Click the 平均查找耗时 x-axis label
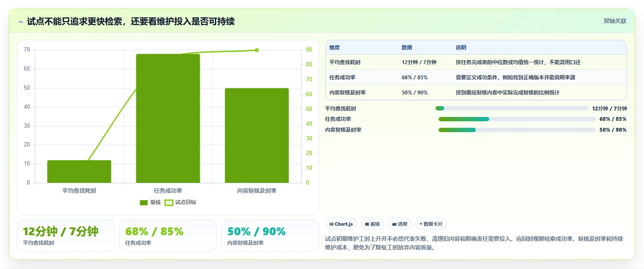The width and height of the screenshot is (644, 269). (79, 191)
